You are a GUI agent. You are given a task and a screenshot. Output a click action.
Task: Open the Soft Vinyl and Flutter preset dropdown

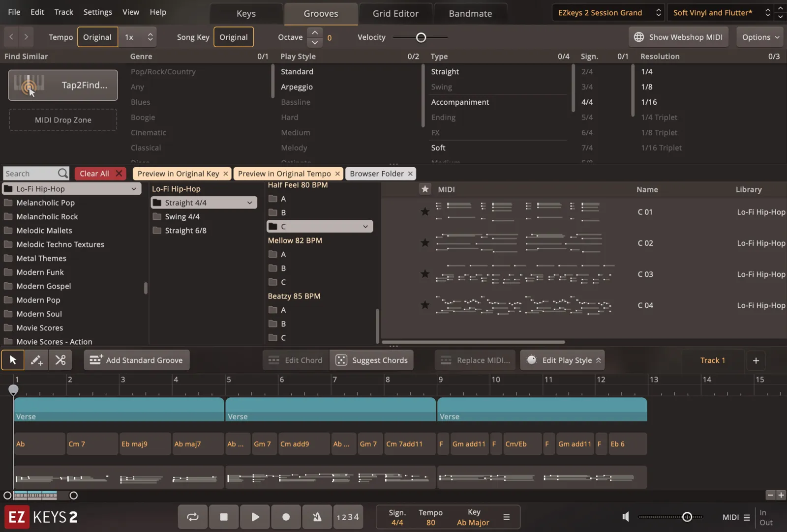pos(721,13)
